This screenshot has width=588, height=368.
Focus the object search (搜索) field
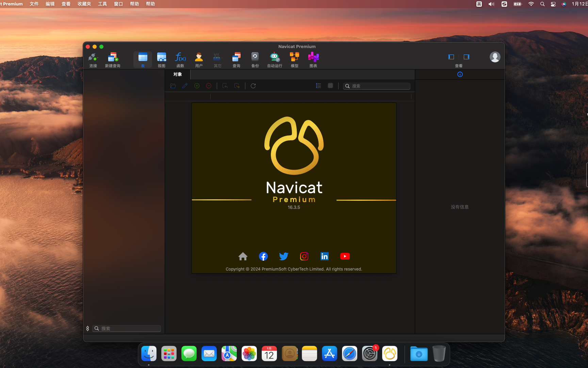coord(377,86)
